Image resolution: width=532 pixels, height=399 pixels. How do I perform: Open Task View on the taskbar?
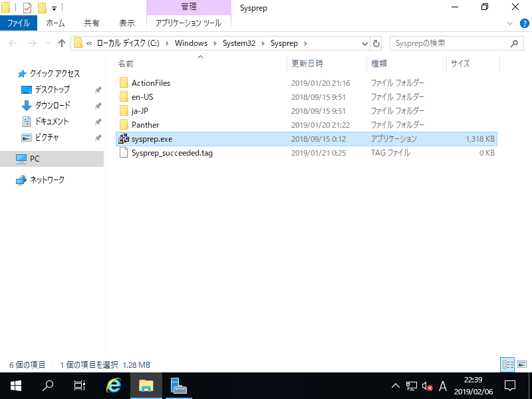coord(80,386)
